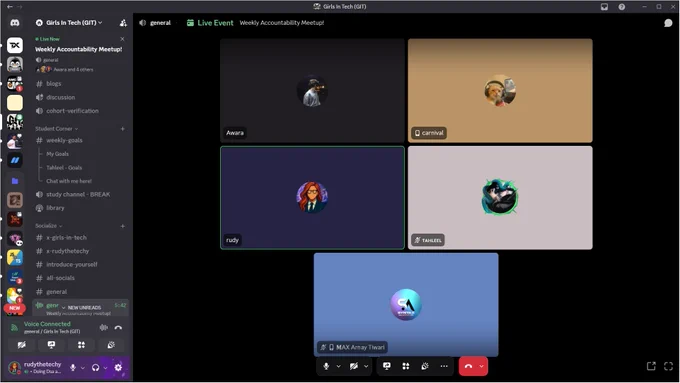
Task: Open the blue server folder icon
Action: click(x=15, y=180)
